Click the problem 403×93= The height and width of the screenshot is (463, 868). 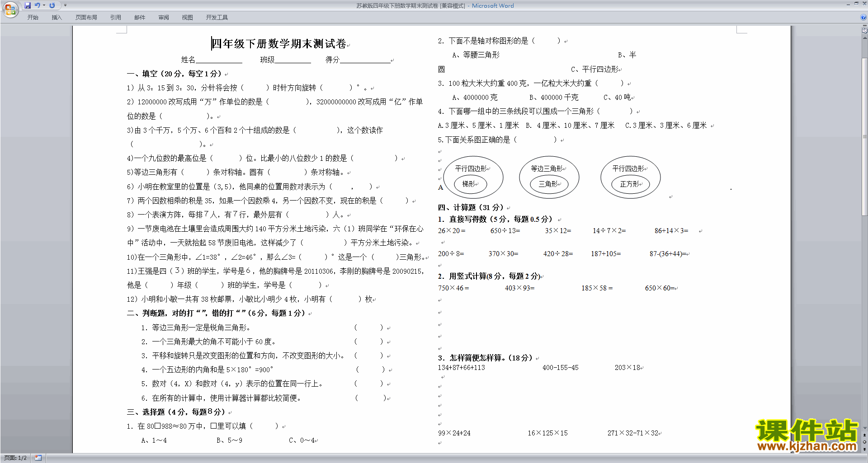coord(520,288)
